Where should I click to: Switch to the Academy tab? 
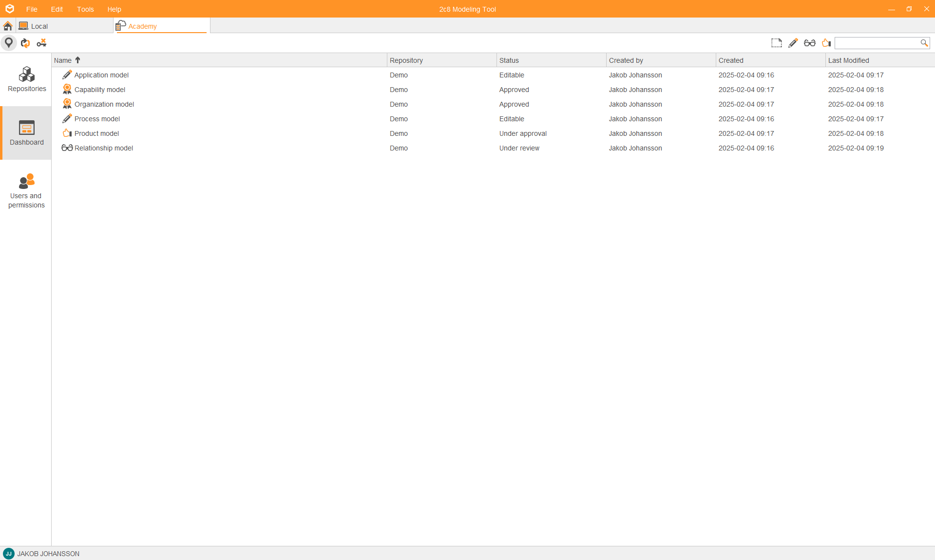162,26
